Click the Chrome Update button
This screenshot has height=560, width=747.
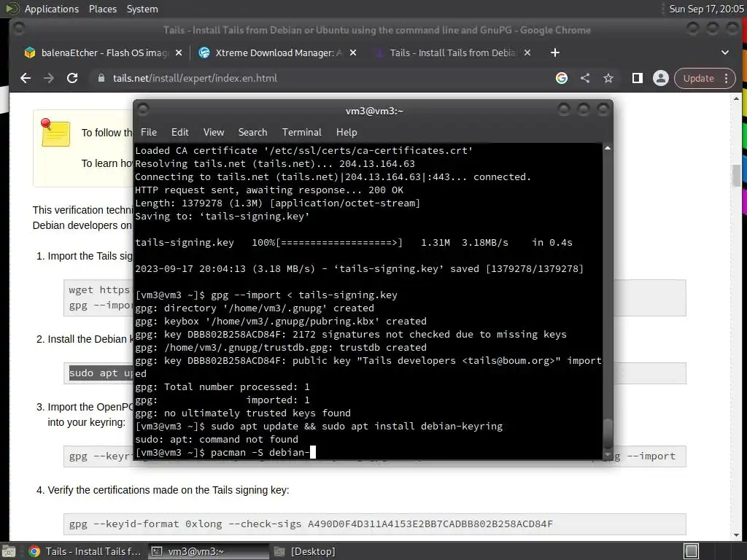[698, 78]
